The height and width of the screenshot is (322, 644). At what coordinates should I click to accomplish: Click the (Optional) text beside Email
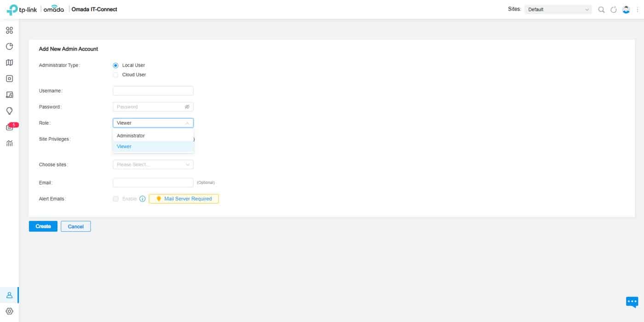coord(206,183)
